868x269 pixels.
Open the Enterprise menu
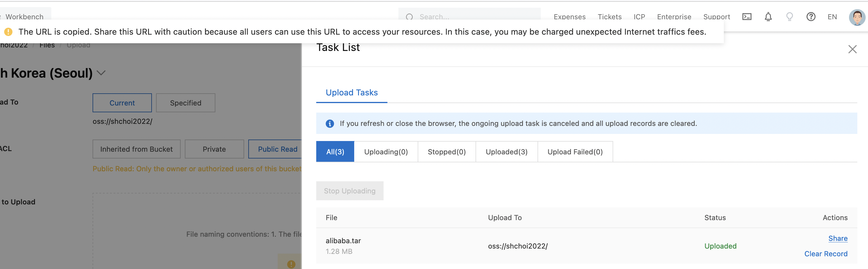[674, 17]
